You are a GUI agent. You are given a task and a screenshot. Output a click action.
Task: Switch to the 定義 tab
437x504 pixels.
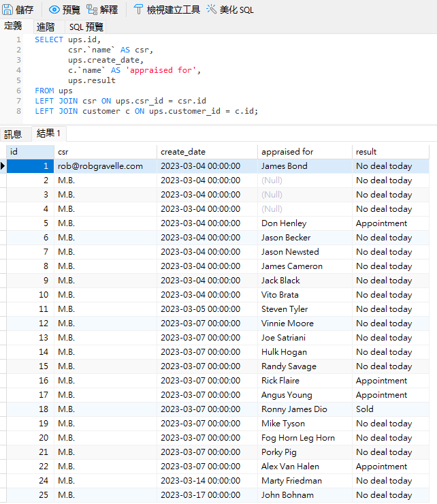(14, 26)
